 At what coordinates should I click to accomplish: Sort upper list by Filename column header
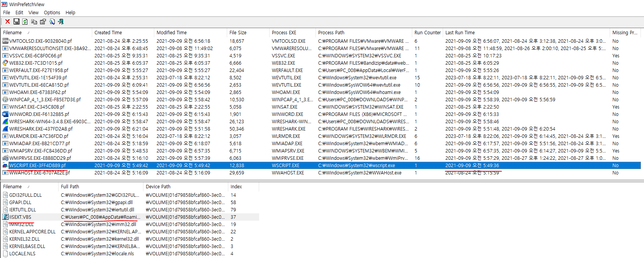(x=46, y=33)
